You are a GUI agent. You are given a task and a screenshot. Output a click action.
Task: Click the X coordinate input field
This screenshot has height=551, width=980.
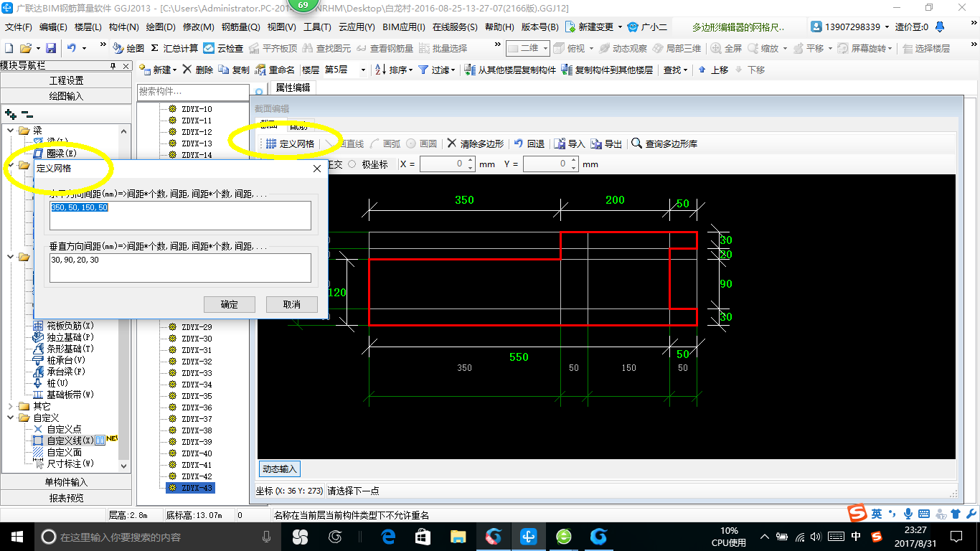pos(442,164)
